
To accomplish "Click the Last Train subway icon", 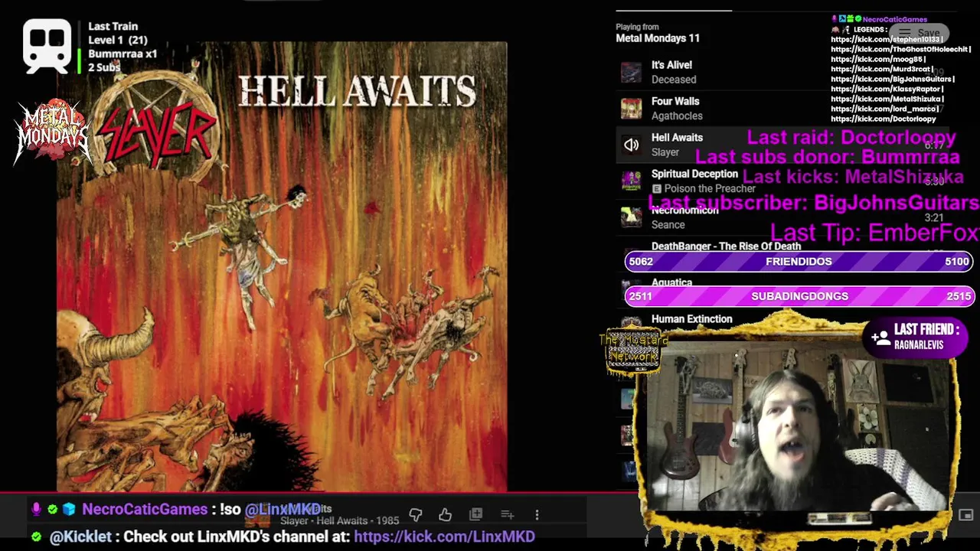I will click(47, 46).
